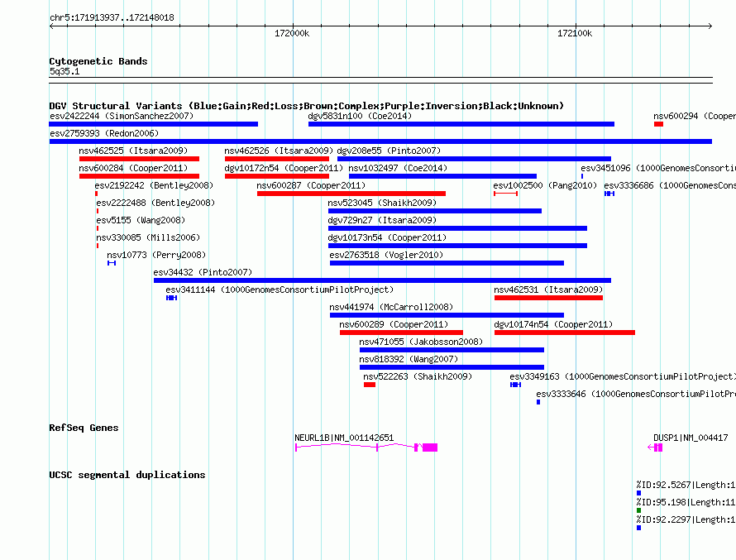736x560 pixels.
Task: Click the esv2192242 (Bentley2008) red marker
Action: coord(96,194)
